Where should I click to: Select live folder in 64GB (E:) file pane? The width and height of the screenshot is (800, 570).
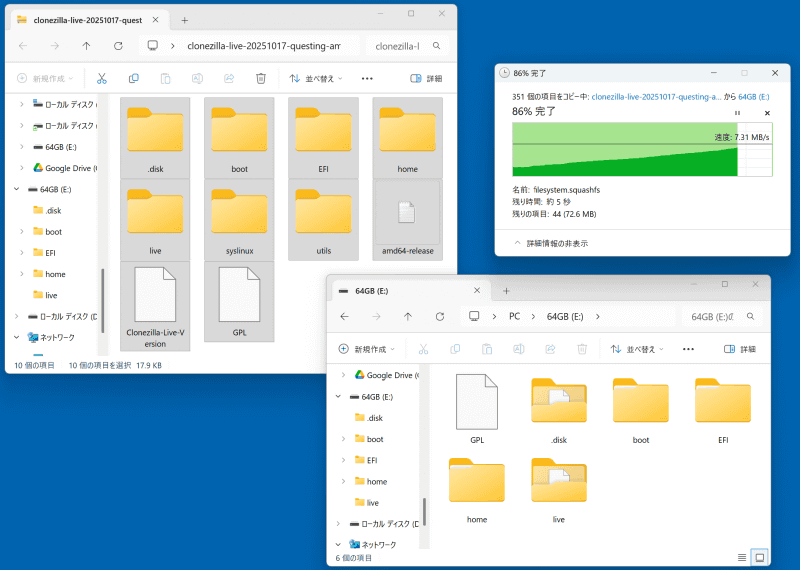click(559, 490)
